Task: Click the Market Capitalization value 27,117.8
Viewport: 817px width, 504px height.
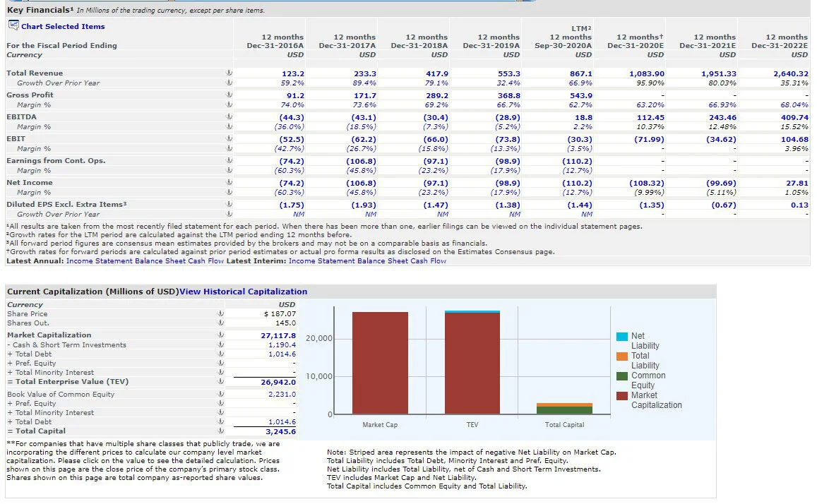Action: [x=278, y=336]
